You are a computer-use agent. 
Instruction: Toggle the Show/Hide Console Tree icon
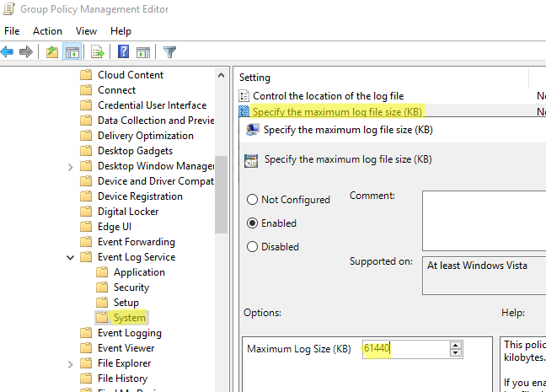point(72,52)
